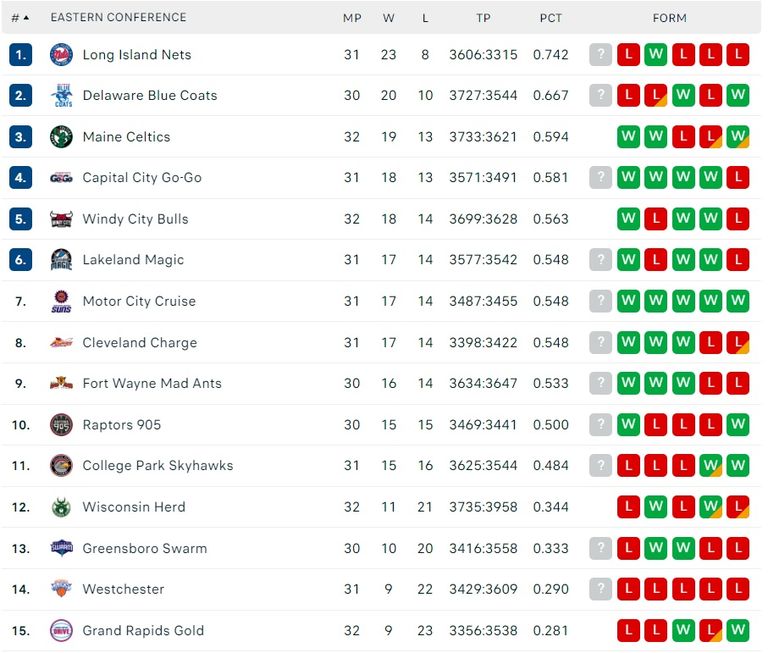Open the Motor City Cruise team link
Viewport: 768px width, 653px height.
139,301
